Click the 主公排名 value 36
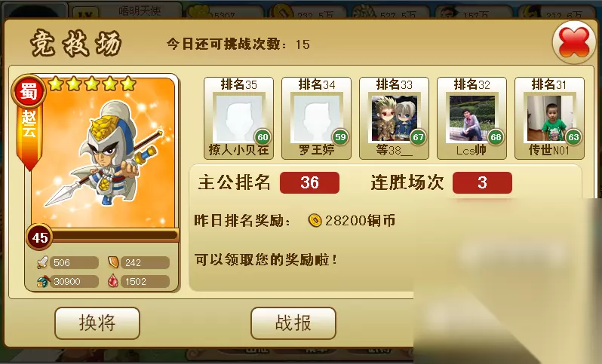Viewport: 602px width, 364px height. pyautogui.click(x=309, y=182)
